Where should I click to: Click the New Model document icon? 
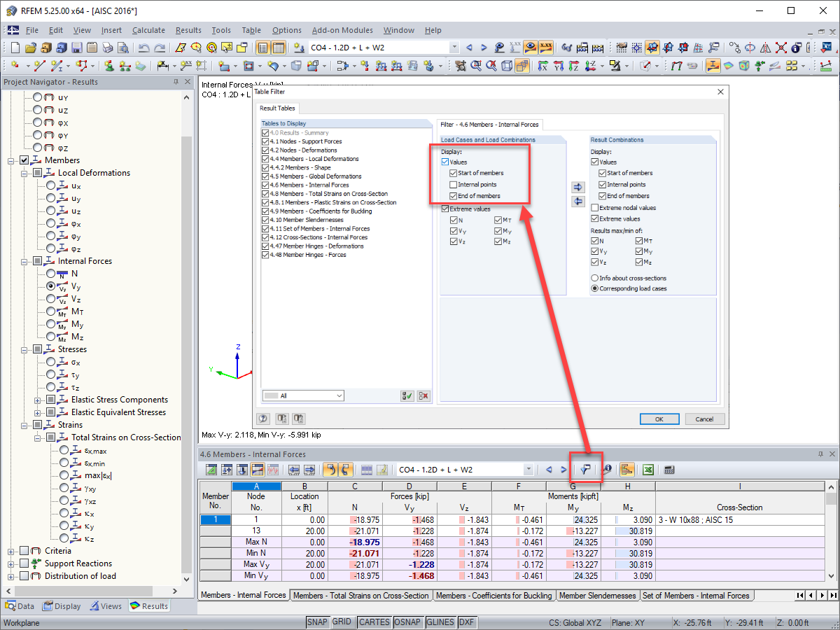click(15, 47)
